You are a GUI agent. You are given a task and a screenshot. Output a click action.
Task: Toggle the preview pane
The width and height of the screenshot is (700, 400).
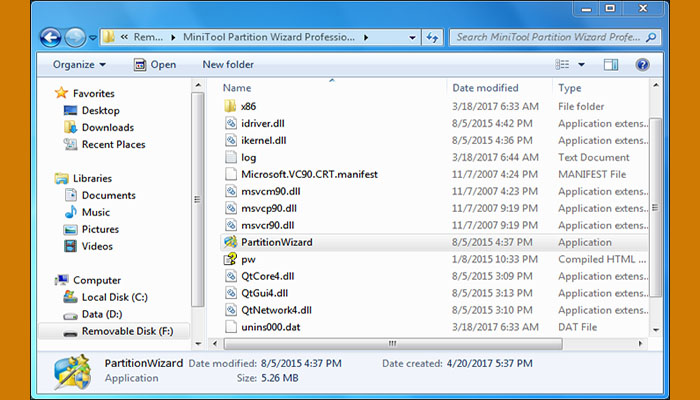pyautogui.click(x=611, y=65)
